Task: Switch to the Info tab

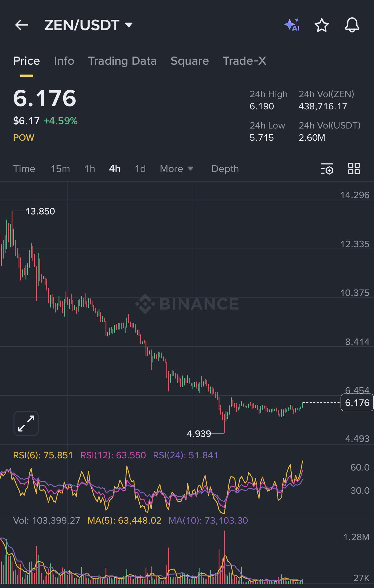Action: pyautogui.click(x=64, y=61)
